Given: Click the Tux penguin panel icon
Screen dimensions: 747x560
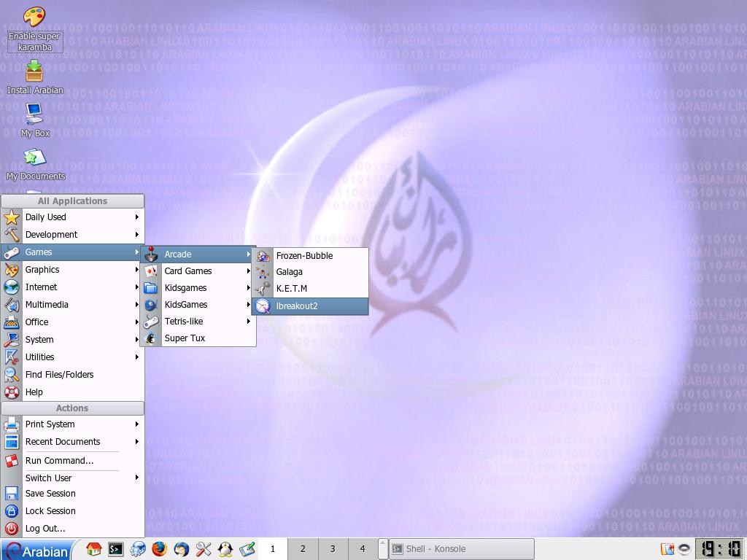Looking at the screenshot, I should pos(225,549).
